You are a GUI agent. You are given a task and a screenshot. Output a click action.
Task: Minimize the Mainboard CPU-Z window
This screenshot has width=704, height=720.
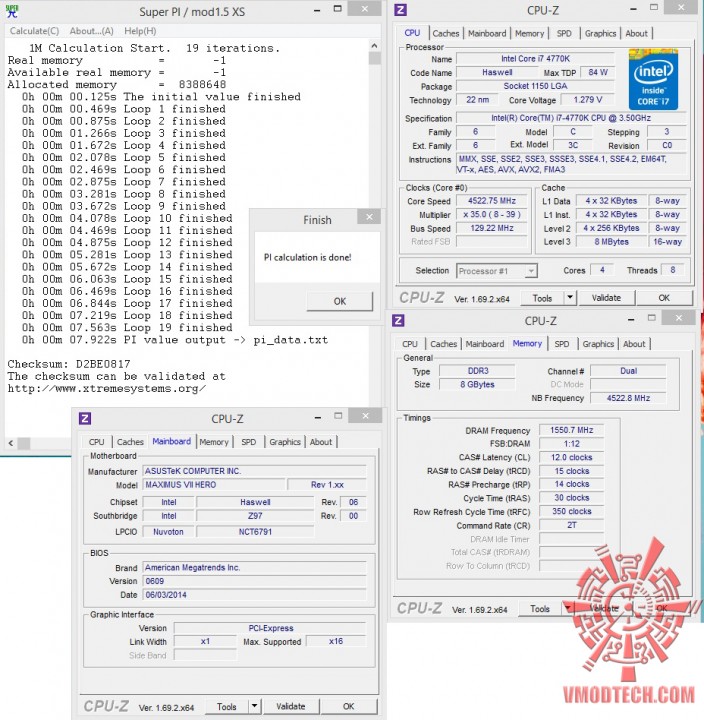pyautogui.click(x=318, y=417)
